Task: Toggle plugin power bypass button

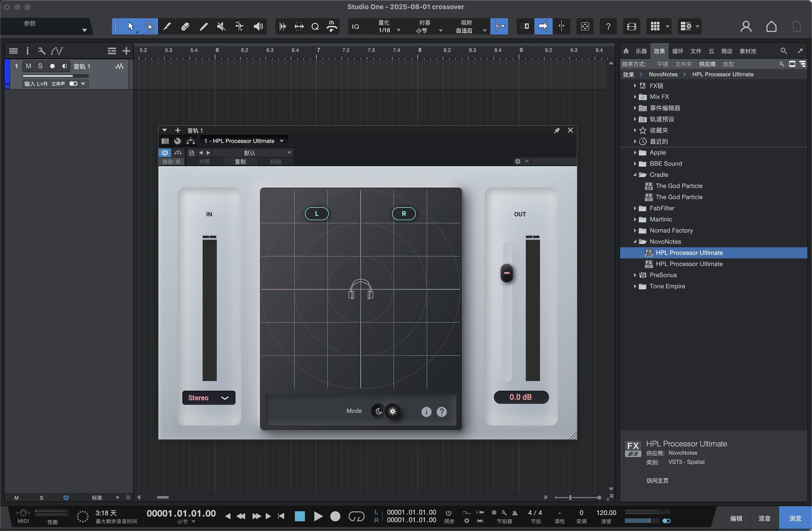Action: [x=165, y=152]
